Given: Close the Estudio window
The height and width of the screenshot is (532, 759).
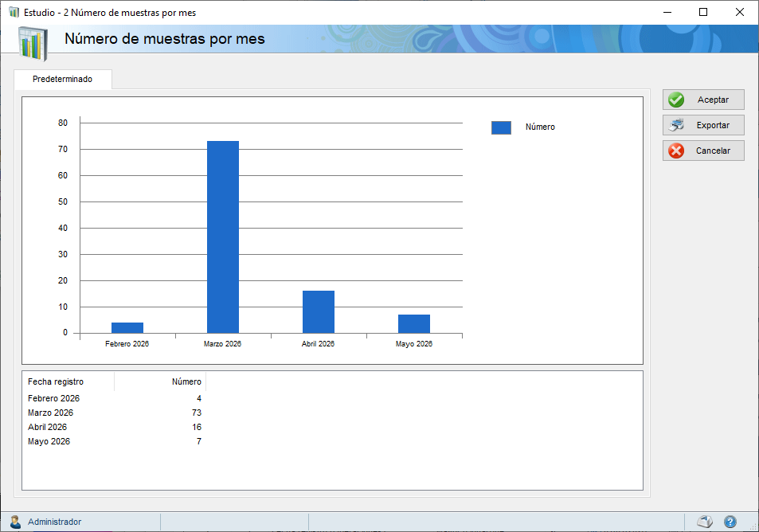Looking at the screenshot, I should [x=740, y=12].
